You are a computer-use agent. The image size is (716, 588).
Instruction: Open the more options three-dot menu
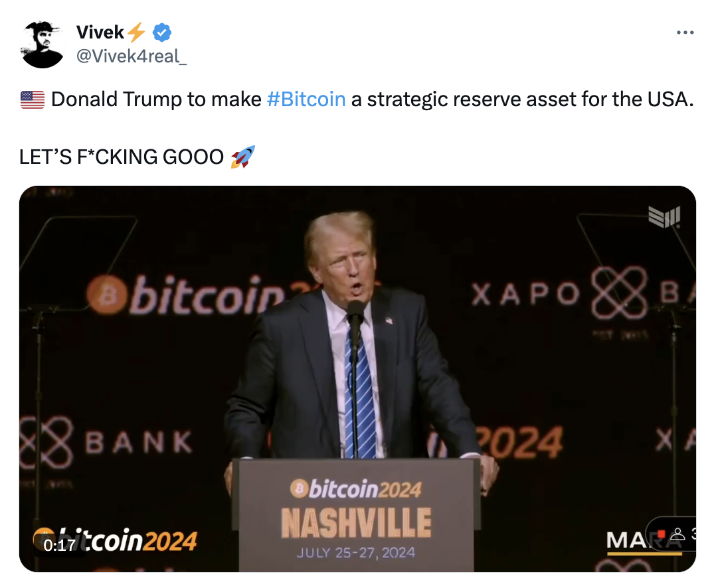(685, 33)
